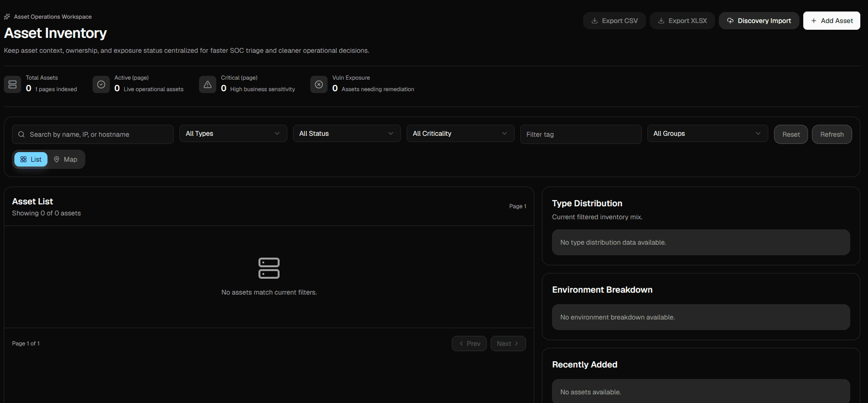868x403 pixels.
Task: Add a new asset
Action: click(x=832, y=21)
